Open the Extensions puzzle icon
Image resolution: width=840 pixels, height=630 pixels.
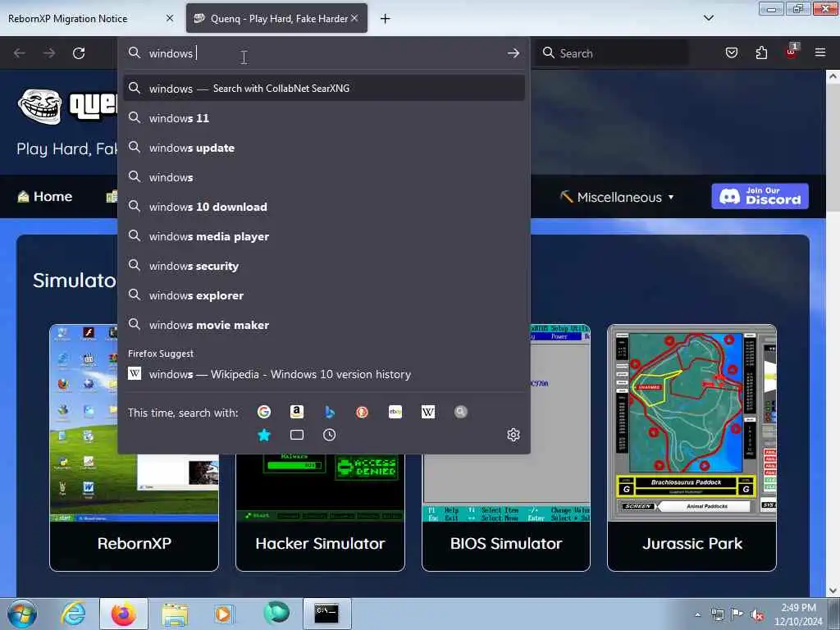point(761,52)
